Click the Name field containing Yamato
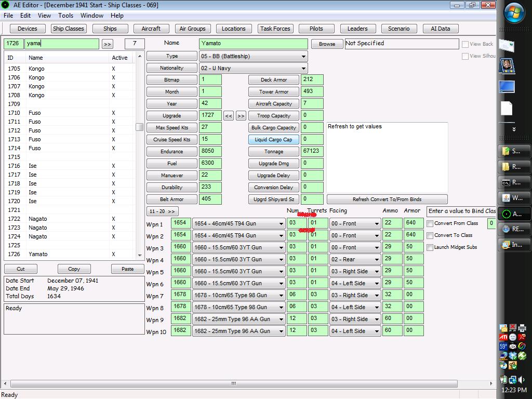The height and width of the screenshot is (399, 532). tap(254, 44)
